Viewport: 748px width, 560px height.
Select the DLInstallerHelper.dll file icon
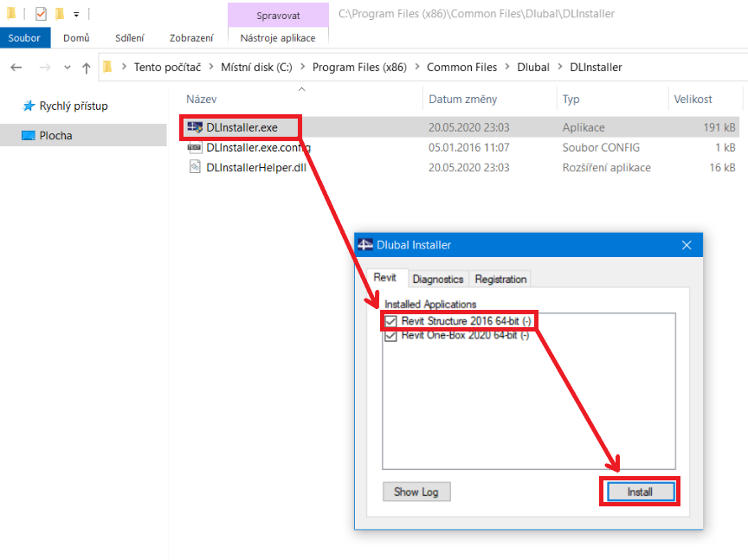pos(195,167)
